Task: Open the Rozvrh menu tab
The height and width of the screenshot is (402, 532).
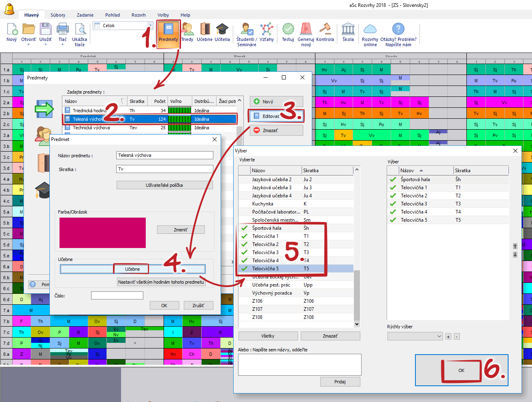Action: [x=138, y=15]
